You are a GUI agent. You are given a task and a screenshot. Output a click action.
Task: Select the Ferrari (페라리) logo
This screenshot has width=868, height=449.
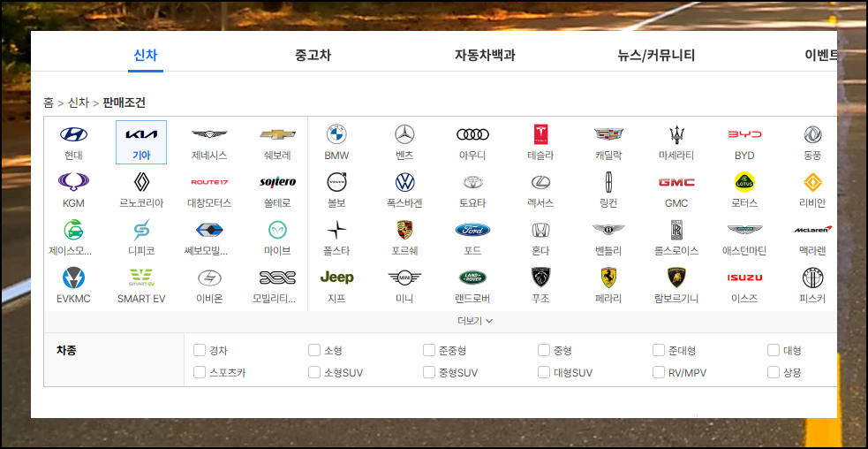[609, 278]
